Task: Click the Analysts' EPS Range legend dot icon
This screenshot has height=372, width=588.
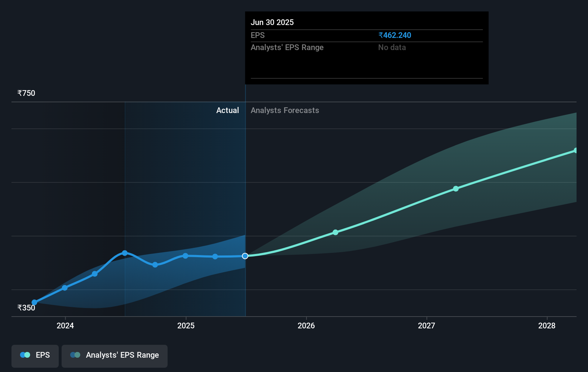Action: pos(75,355)
